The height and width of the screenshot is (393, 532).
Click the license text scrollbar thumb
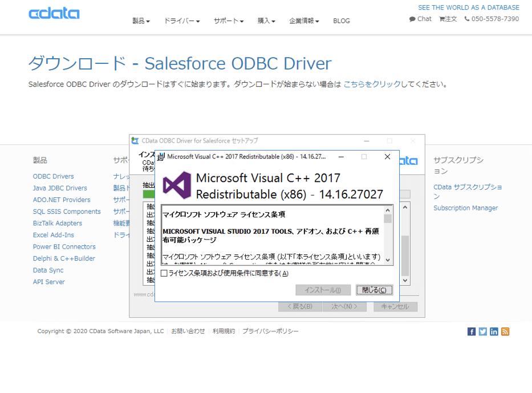pos(388,218)
